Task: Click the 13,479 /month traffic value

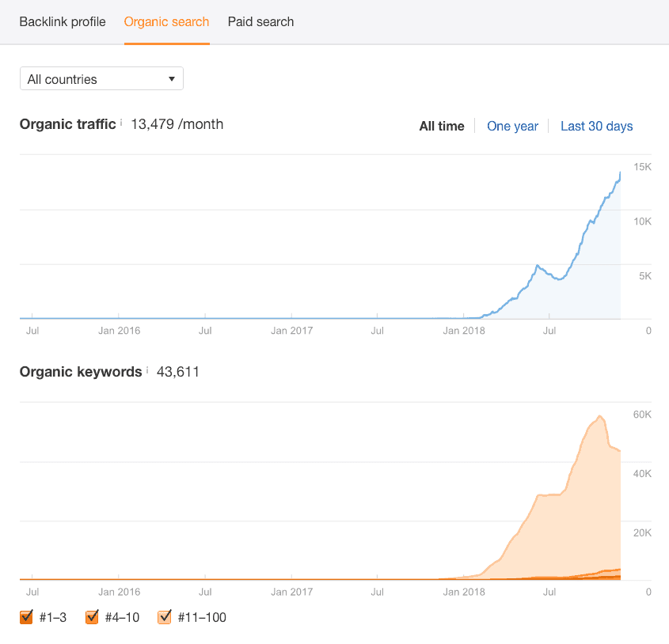Action: click(x=177, y=124)
